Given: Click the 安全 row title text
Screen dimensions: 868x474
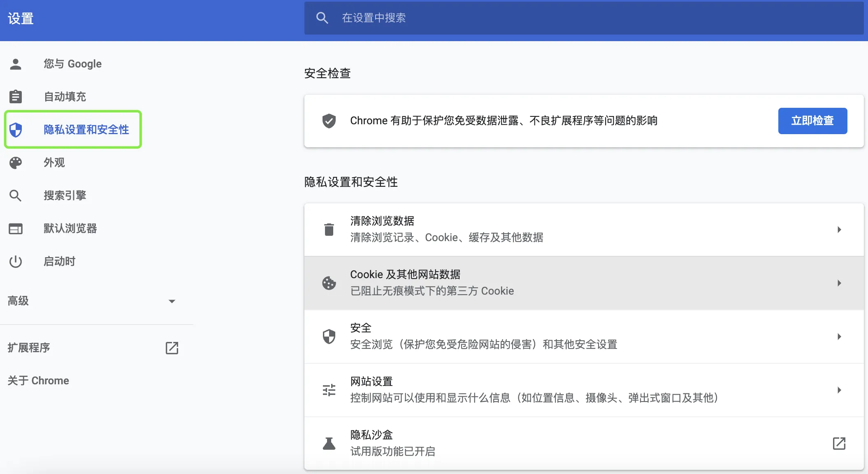Looking at the screenshot, I should pos(361,328).
